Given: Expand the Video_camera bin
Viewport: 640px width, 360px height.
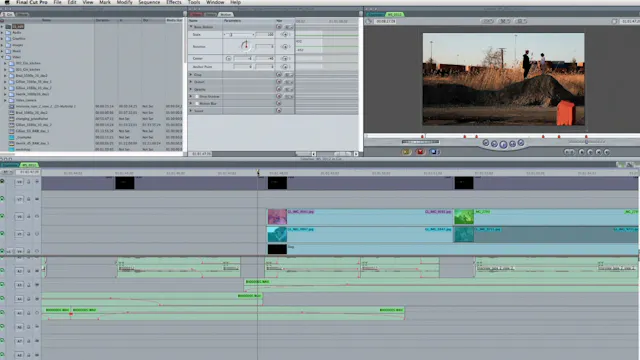Looking at the screenshot, I should (x=5, y=100).
